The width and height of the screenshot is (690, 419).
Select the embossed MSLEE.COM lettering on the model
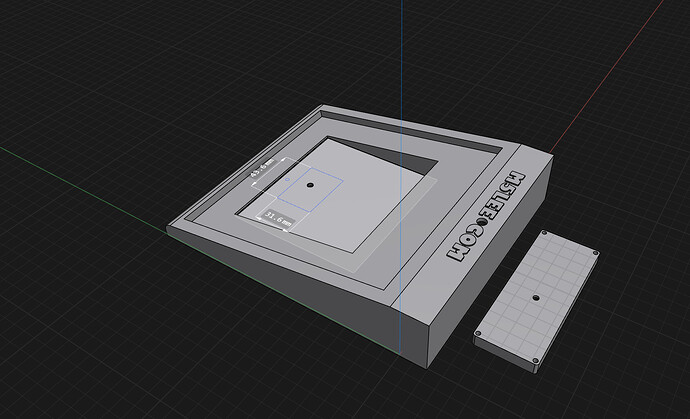(485, 217)
